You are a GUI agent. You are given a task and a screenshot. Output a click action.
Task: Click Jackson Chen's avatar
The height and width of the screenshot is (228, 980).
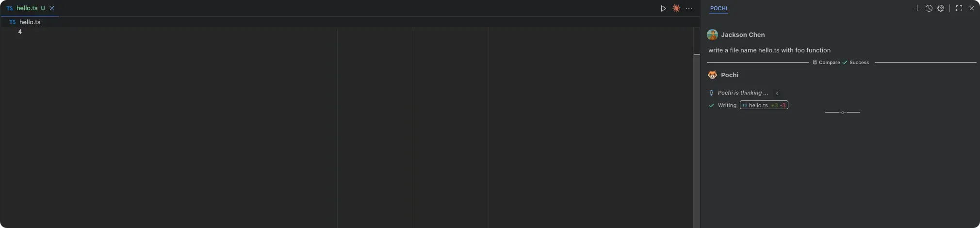pos(712,34)
